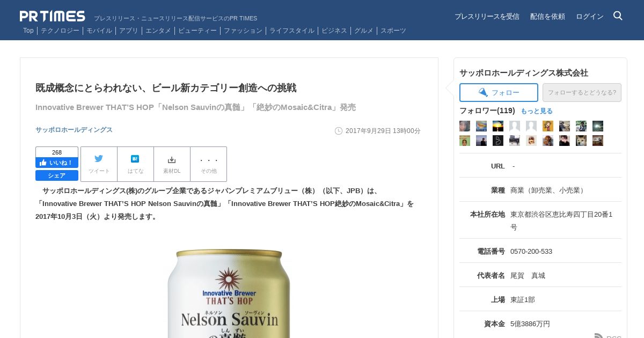644x338 pixels.
Task: Open ビューティー category
Action: [x=197, y=31]
